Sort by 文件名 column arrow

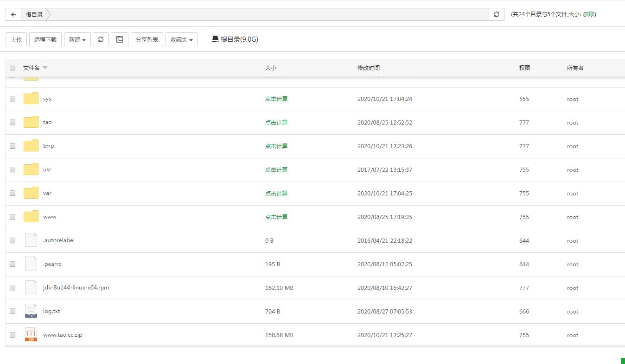[45, 68]
